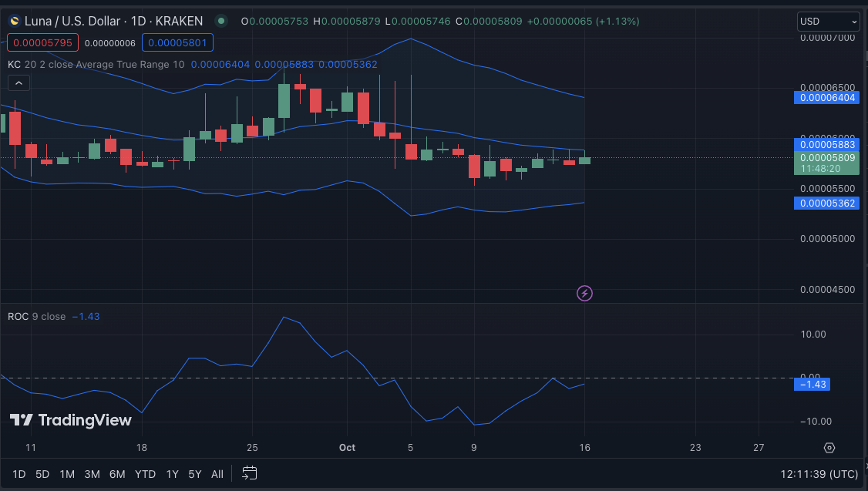Select the 1D time range
Image resolution: width=868 pixels, height=491 pixels.
click(19, 474)
